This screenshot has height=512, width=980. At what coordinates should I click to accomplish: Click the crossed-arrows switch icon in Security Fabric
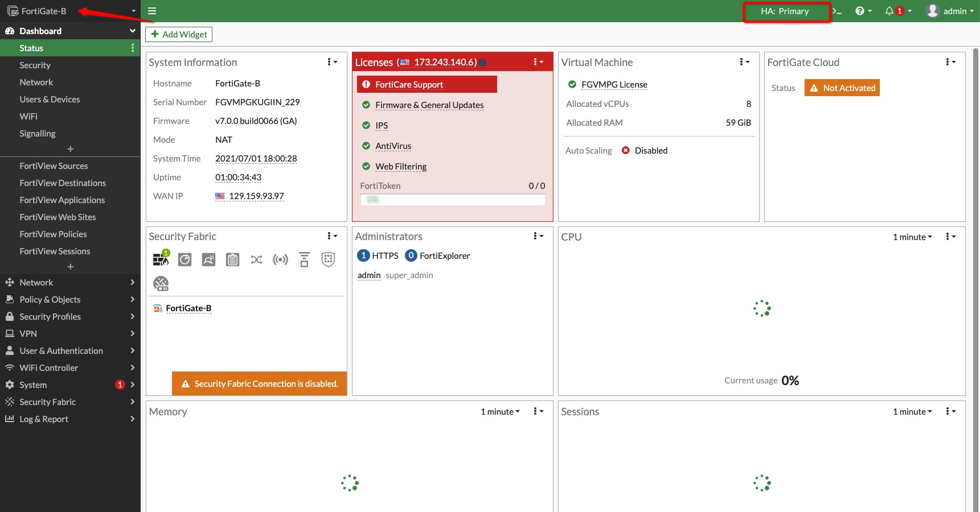tap(256, 260)
